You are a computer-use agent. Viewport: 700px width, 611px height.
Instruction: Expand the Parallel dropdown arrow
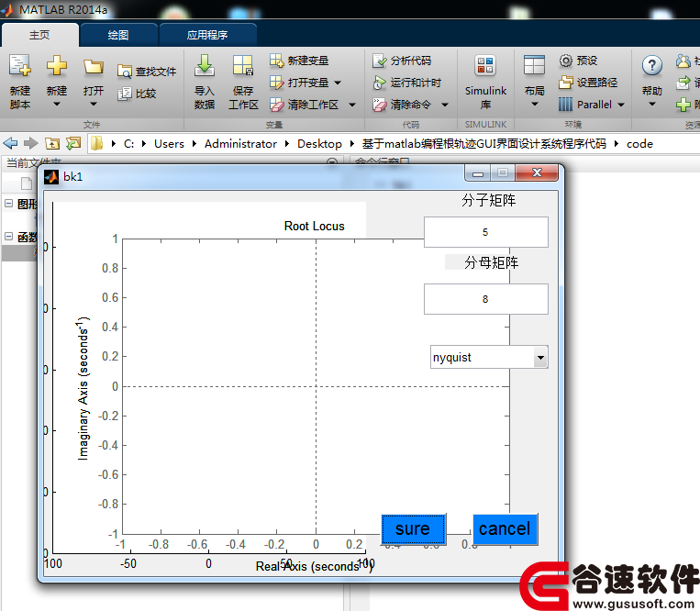(x=621, y=105)
